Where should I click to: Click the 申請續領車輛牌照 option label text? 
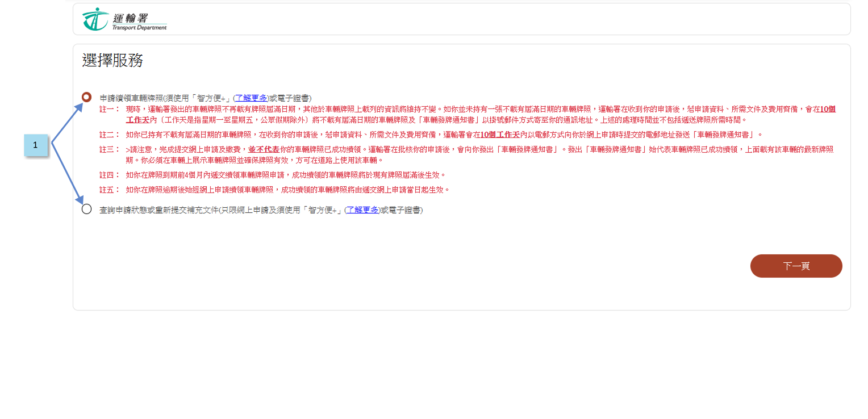(131, 98)
